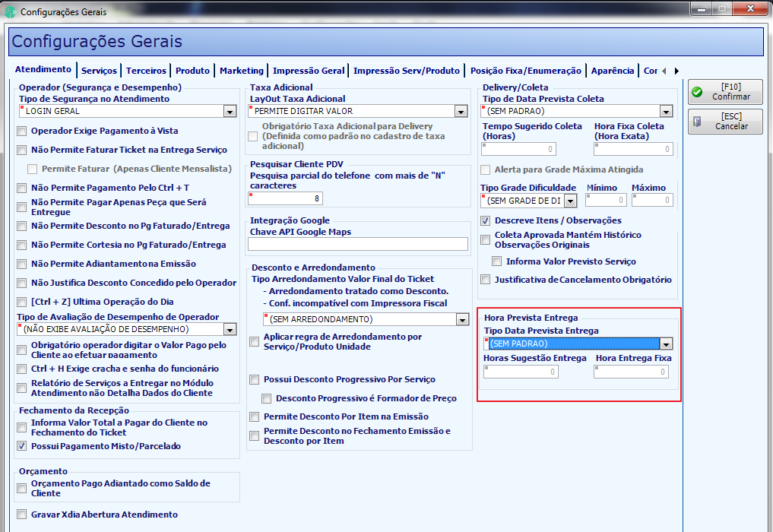Go to Impressão Geral tab
773x532 pixels.
point(309,71)
